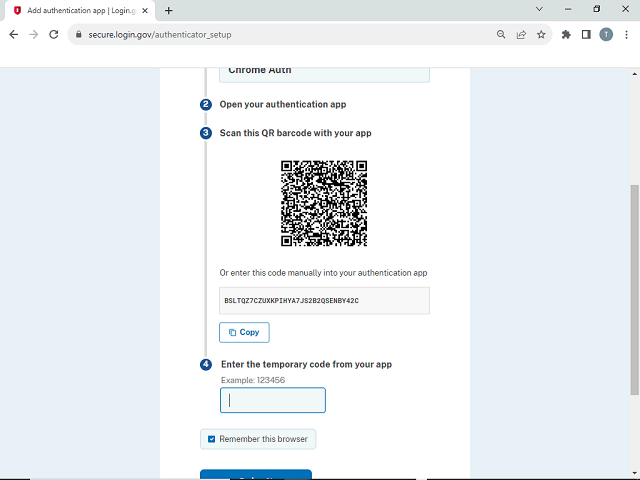
Task: Click 'Scan this QR barcode with your app'
Action: click(x=296, y=133)
